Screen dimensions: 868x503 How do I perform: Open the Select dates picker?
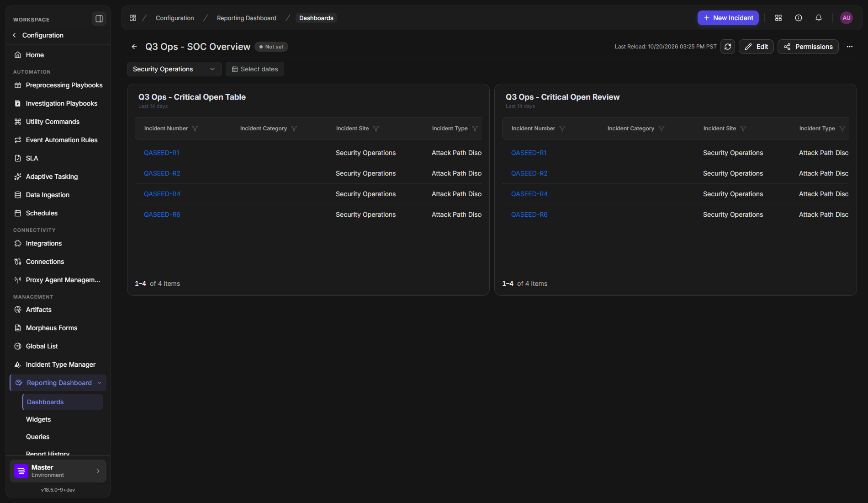255,69
